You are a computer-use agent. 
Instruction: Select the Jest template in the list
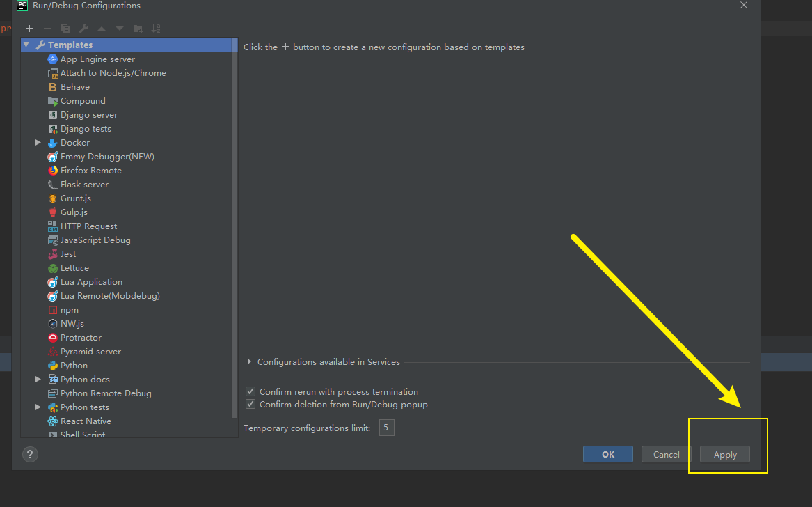(67, 253)
